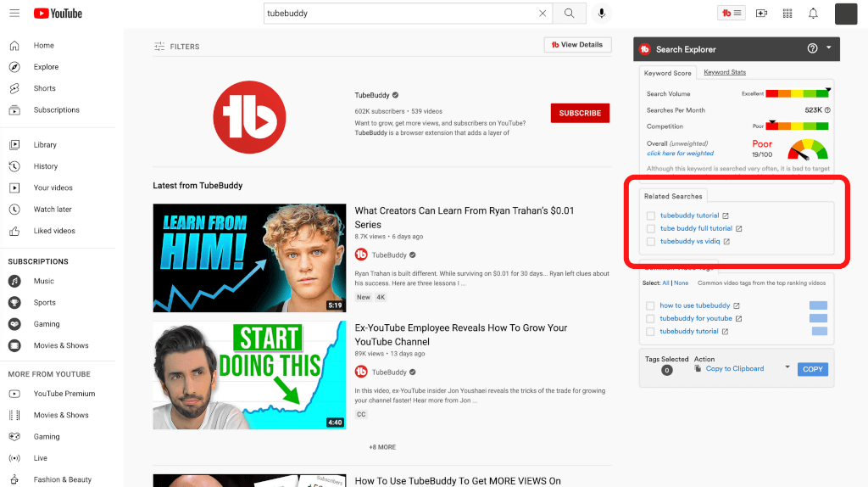
Task: Expand the search FILTERS options
Action: pyautogui.click(x=176, y=47)
